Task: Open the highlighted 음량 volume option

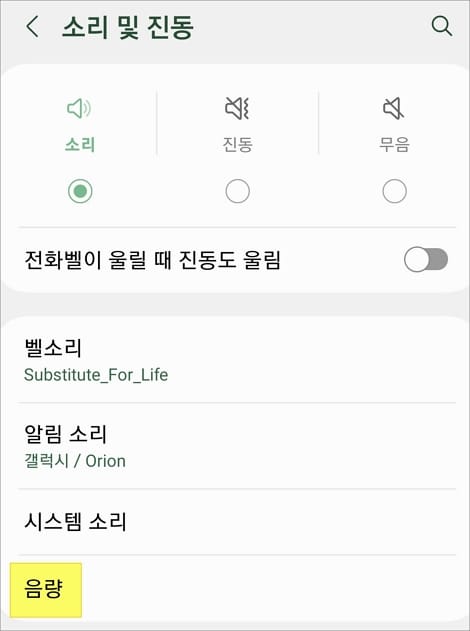Action: (45, 590)
